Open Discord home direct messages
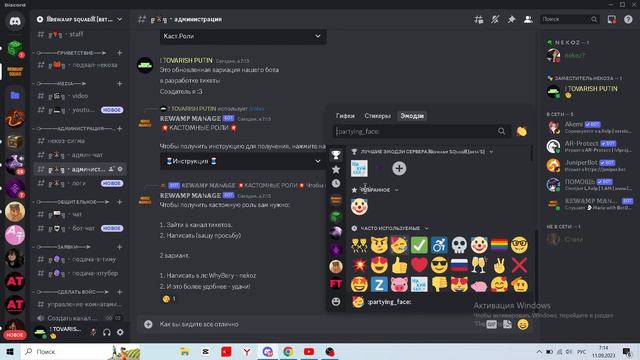 tap(15, 21)
